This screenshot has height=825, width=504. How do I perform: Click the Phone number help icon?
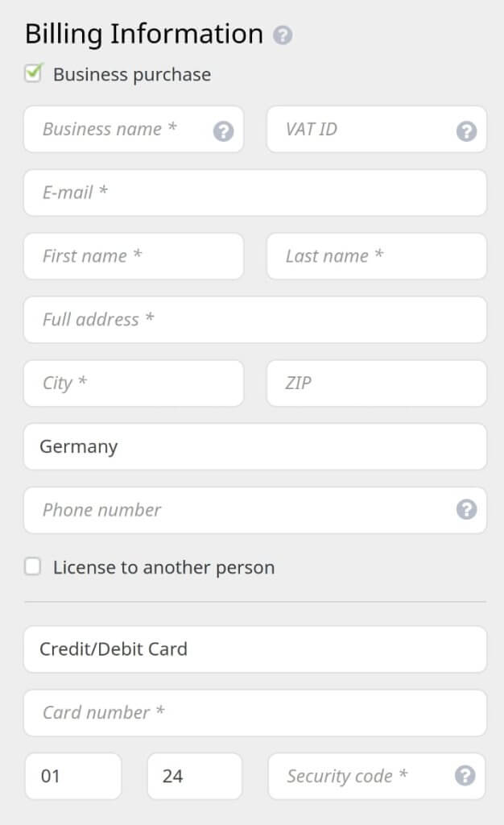[467, 510]
